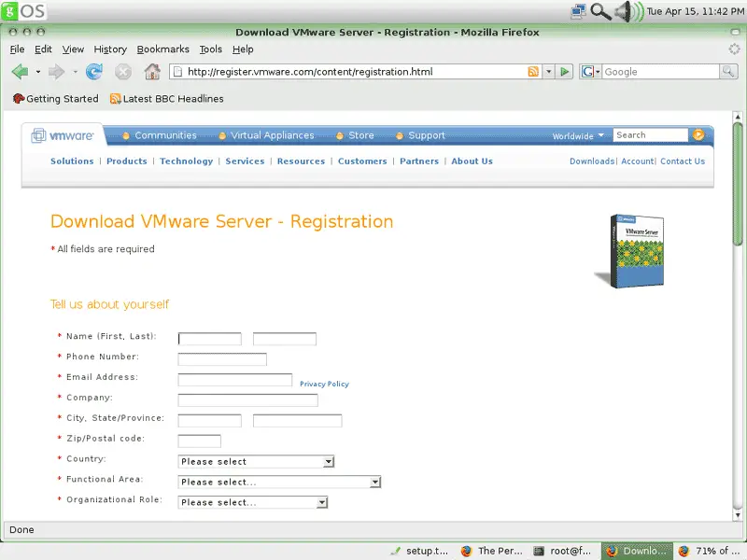Open the volume speaker tray icon
Image resolution: width=747 pixels, height=560 pixels.
(x=628, y=11)
